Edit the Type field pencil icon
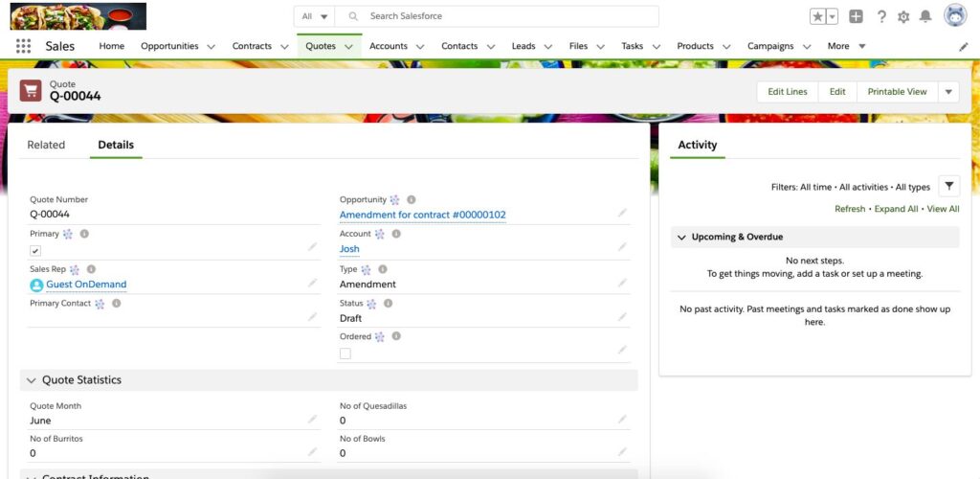Image resolution: width=980 pixels, height=479 pixels. (x=622, y=284)
